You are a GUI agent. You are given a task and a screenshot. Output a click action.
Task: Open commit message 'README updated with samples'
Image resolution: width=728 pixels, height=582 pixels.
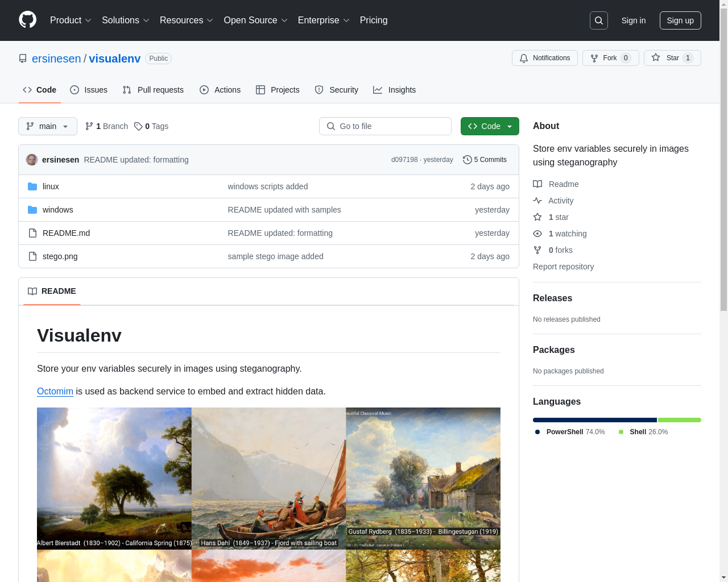click(284, 210)
